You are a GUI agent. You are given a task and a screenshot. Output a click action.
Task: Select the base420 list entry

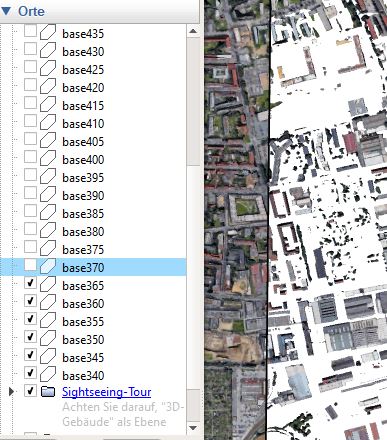(x=83, y=88)
